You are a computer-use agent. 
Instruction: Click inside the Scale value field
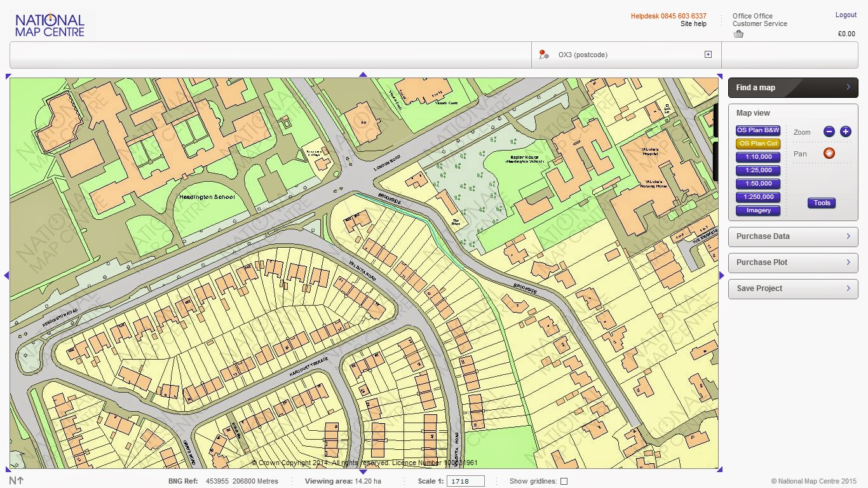[x=466, y=481]
